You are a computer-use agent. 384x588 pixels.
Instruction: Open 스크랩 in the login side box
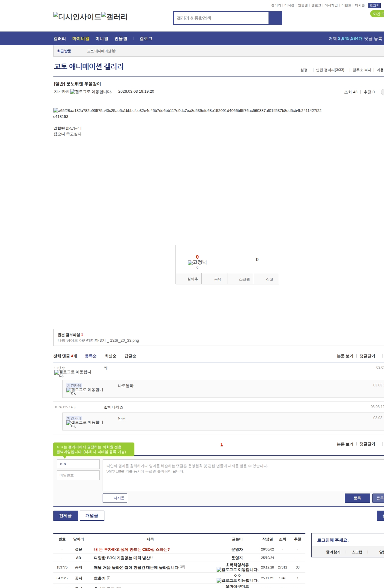[357, 552]
